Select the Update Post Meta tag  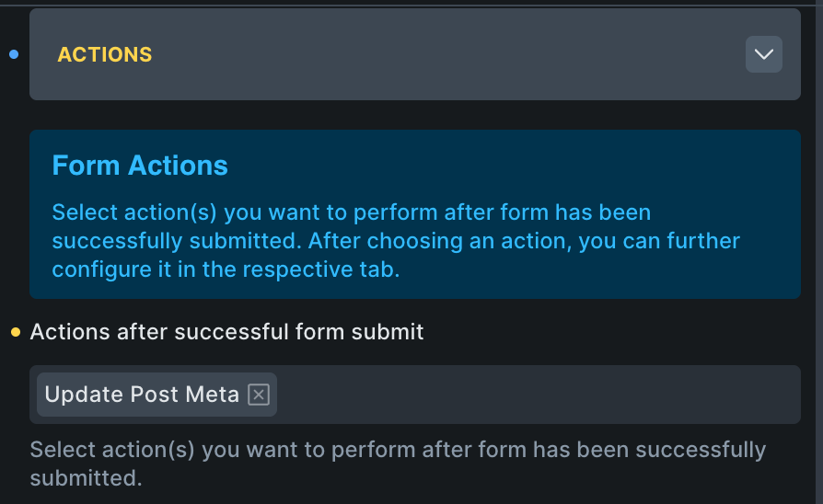pyautogui.click(x=140, y=395)
